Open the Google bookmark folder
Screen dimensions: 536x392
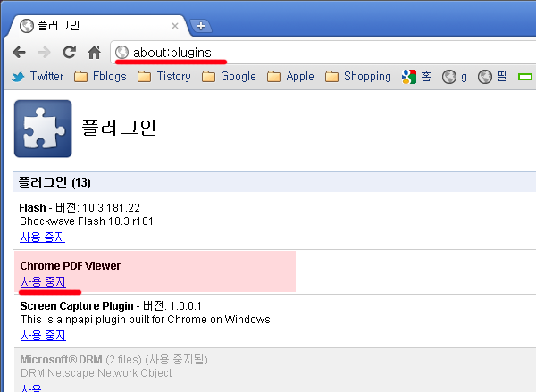point(229,76)
